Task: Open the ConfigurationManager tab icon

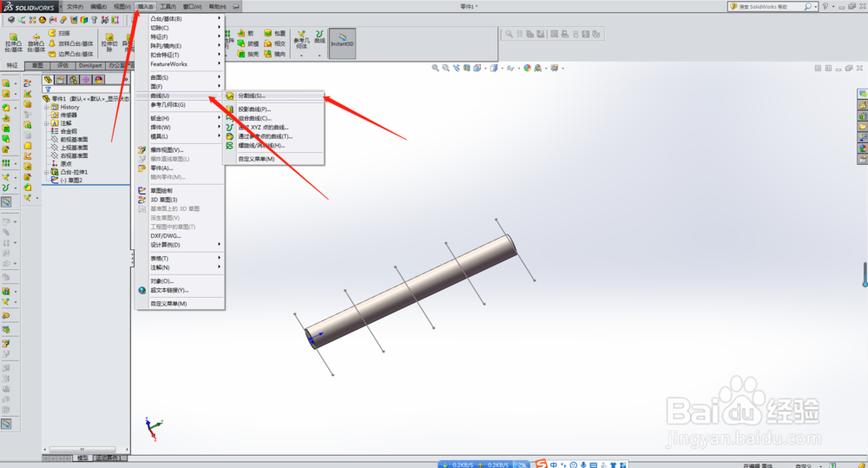Action: [x=74, y=80]
